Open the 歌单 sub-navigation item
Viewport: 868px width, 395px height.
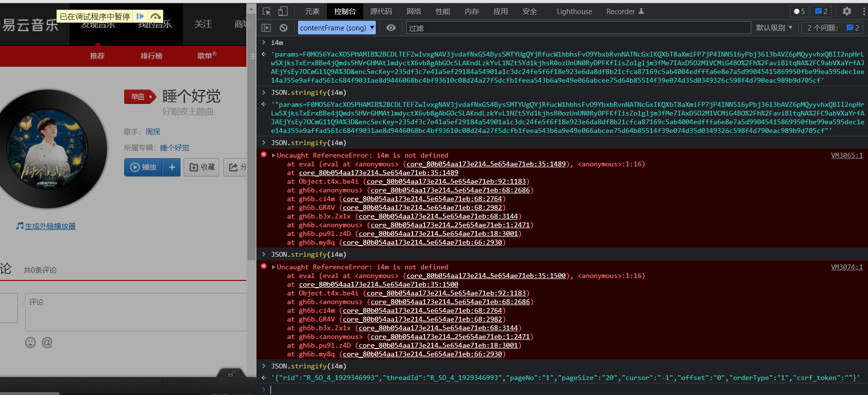[207, 56]
